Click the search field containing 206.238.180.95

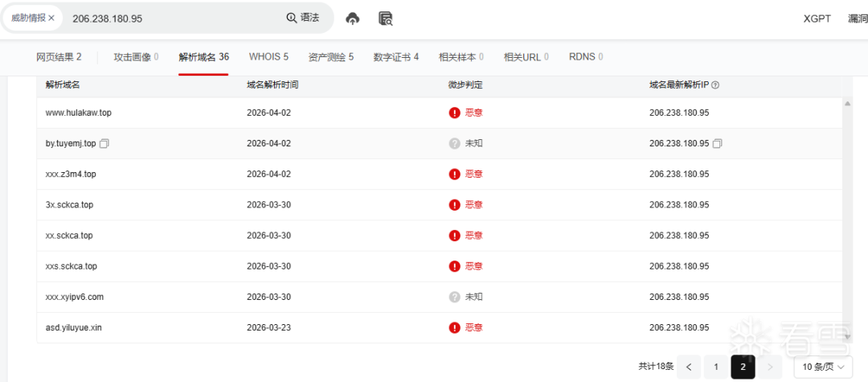click(x=173, y=18)
